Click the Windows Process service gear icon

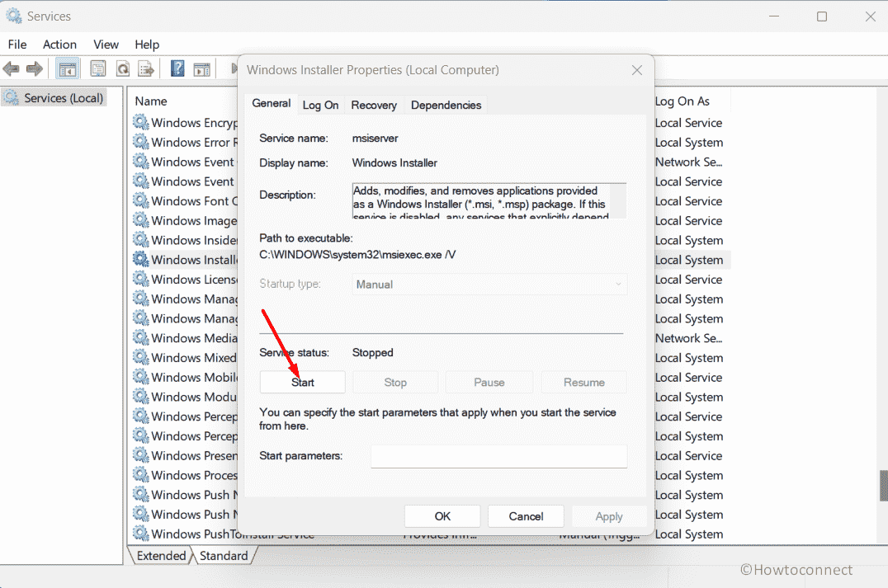click(141, 475)
